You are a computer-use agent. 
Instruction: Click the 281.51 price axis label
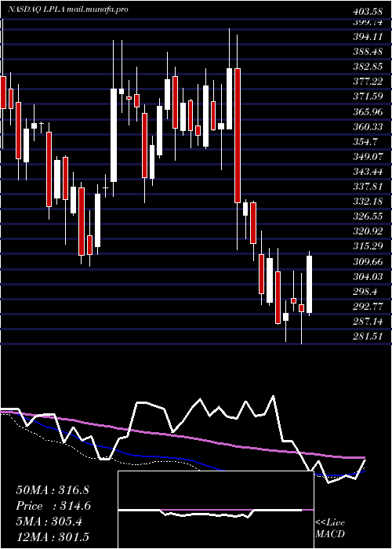tap(368, 336)
